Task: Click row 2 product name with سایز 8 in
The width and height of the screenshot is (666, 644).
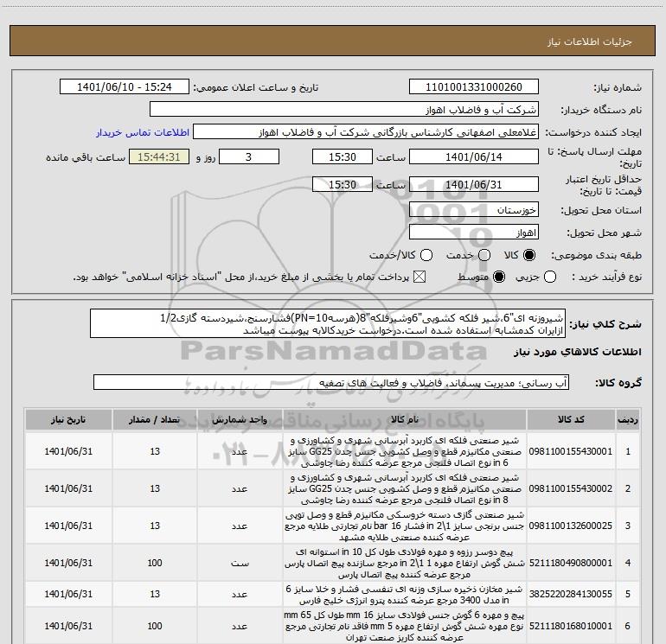Action: (x=405, y=488)
